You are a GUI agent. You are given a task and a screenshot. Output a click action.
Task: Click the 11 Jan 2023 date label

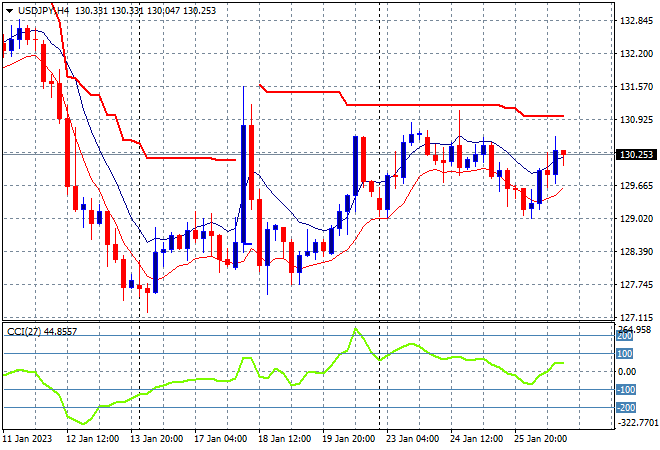27,439
